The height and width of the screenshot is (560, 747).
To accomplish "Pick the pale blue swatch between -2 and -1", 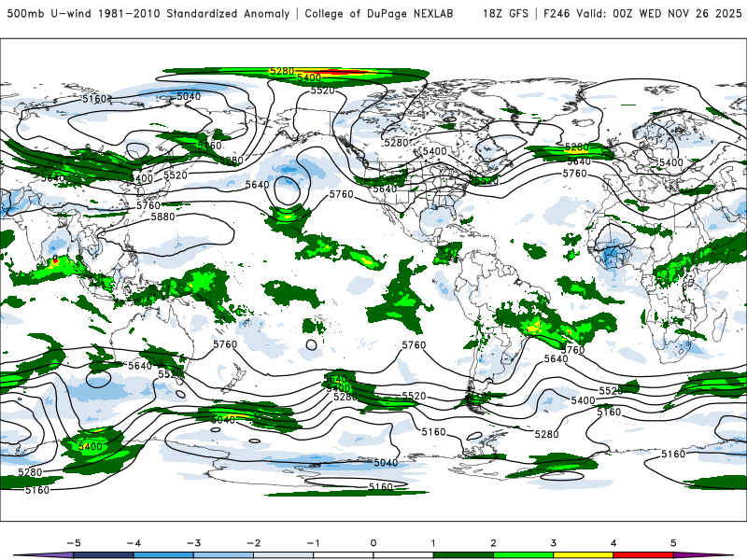I will tap(284, 555).
